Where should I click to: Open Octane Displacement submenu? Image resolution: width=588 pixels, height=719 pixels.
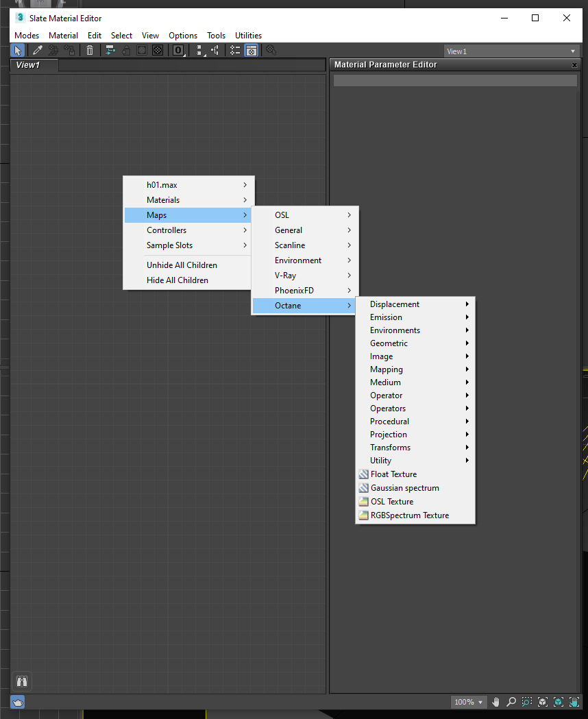[x=415, y=304]
